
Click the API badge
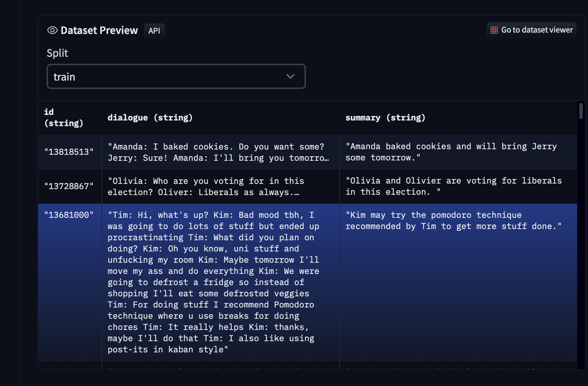pos(154,31)
